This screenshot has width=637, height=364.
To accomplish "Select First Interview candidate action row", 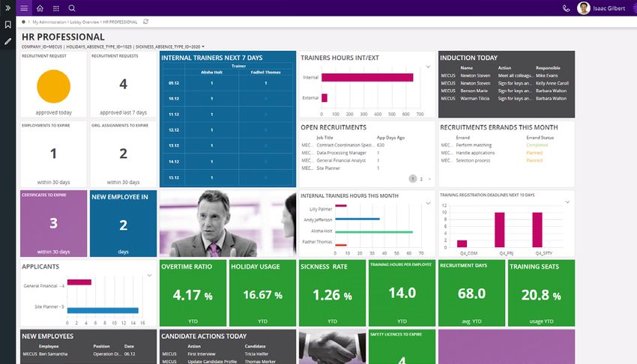I will (228, 354).
